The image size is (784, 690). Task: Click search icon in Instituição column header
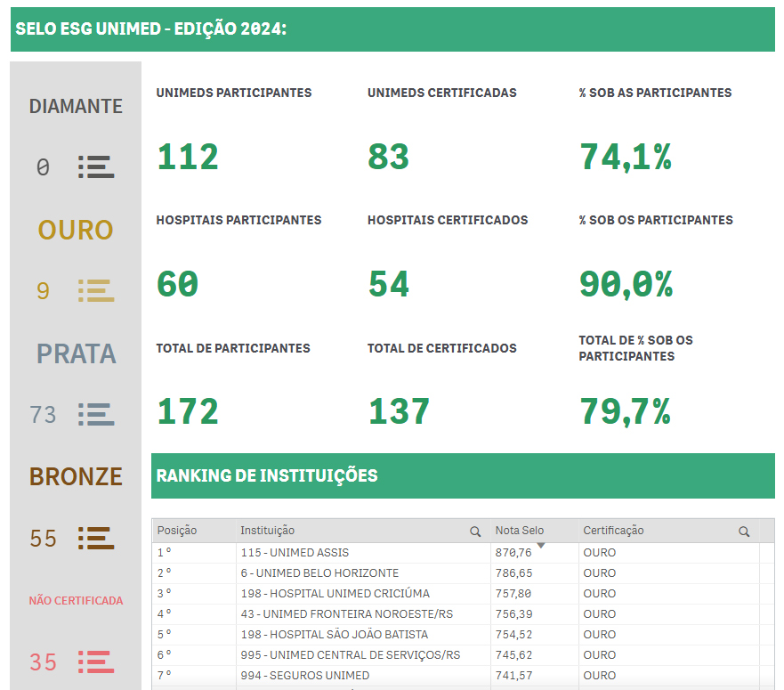[x=475, y=532]
